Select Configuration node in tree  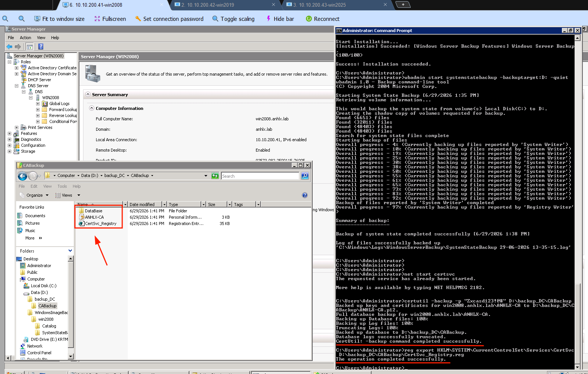(33, 145)
